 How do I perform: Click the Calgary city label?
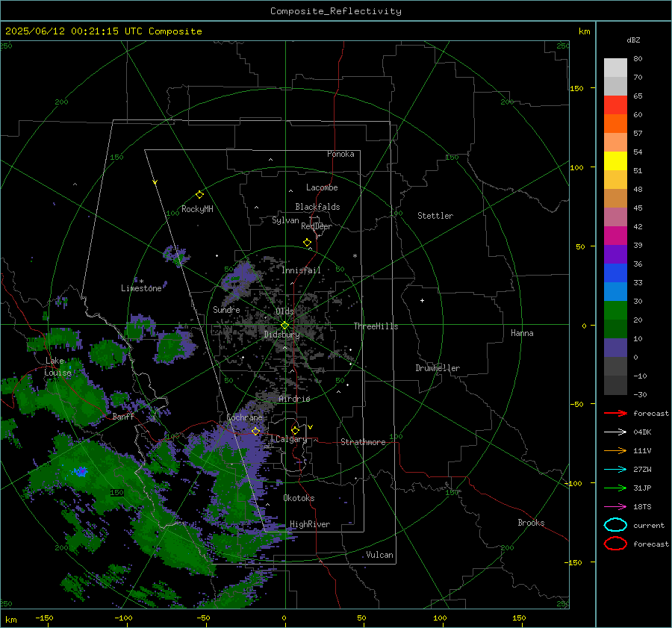291,439
